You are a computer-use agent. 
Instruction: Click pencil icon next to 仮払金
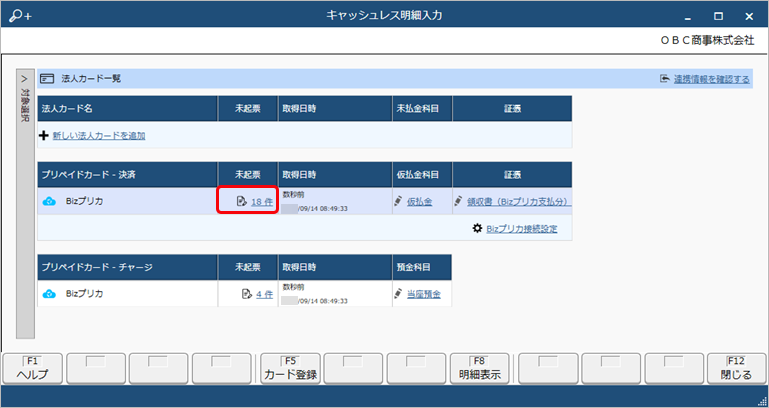point(398,201)
